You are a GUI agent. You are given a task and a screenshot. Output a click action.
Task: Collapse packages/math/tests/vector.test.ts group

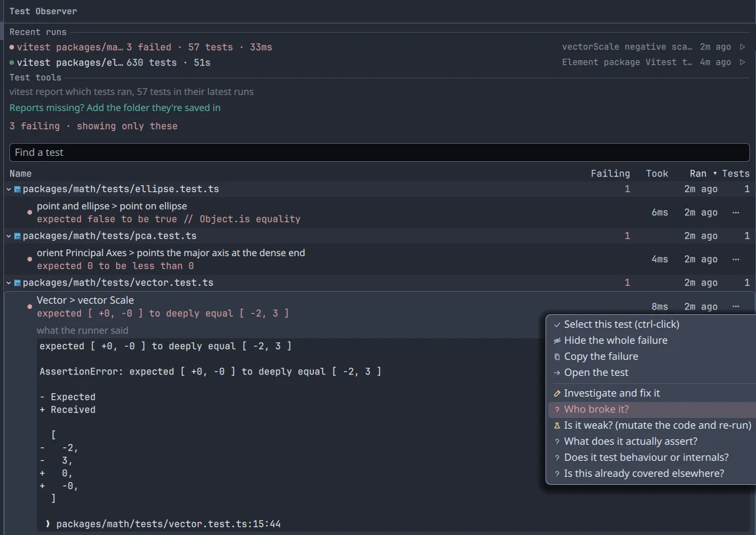pos(9,283)
